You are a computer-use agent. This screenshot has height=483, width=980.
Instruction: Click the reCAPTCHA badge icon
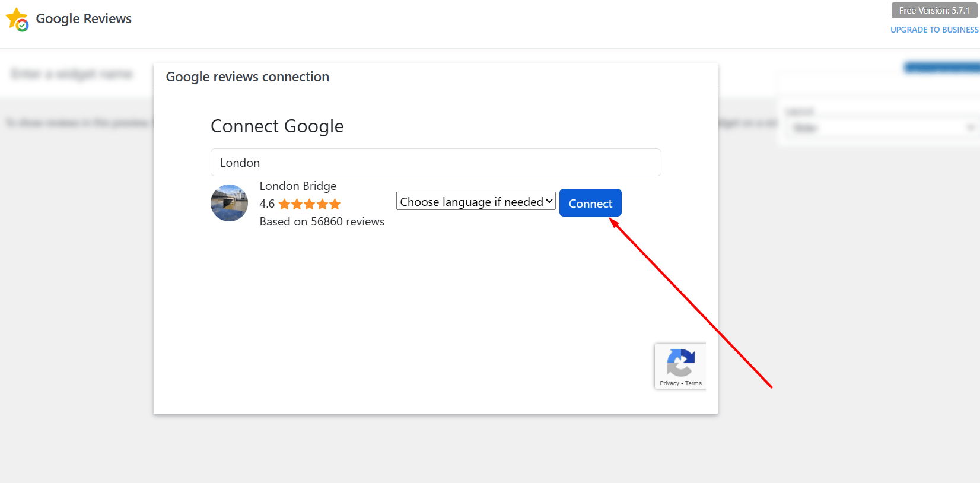coord(680,362)
